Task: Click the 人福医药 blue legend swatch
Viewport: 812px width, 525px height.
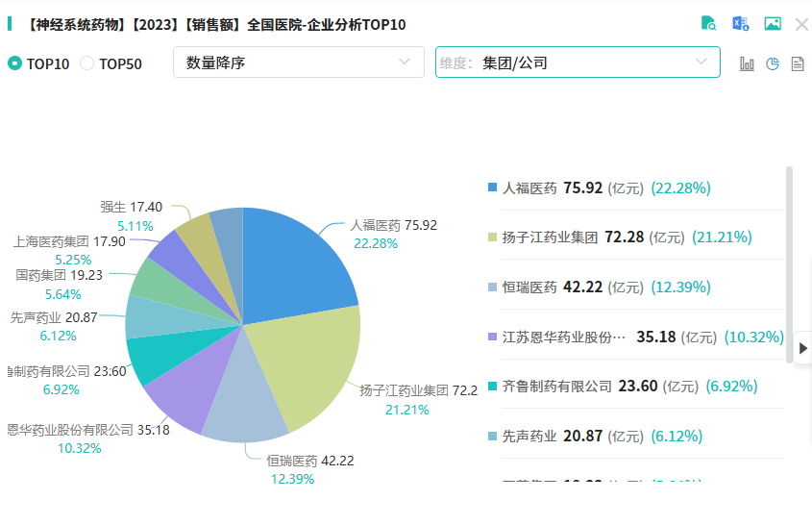Action: [492, 187]
